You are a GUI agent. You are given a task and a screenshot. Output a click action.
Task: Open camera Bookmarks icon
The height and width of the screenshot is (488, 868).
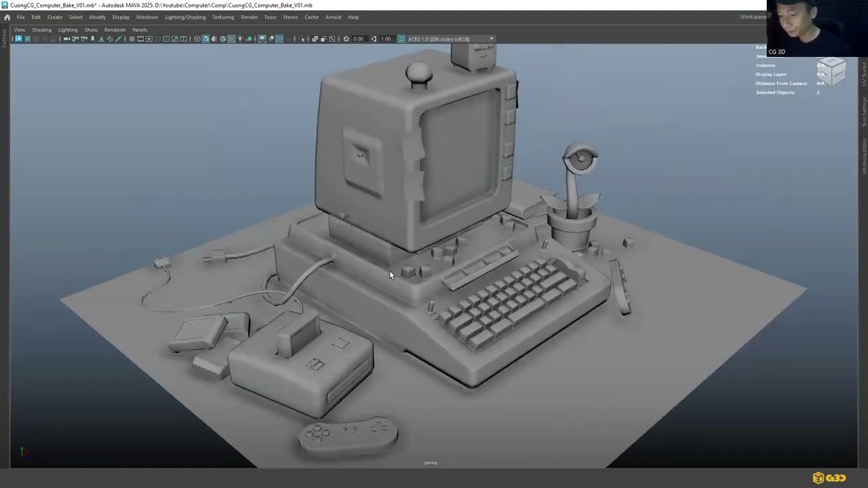click(93, 39)
